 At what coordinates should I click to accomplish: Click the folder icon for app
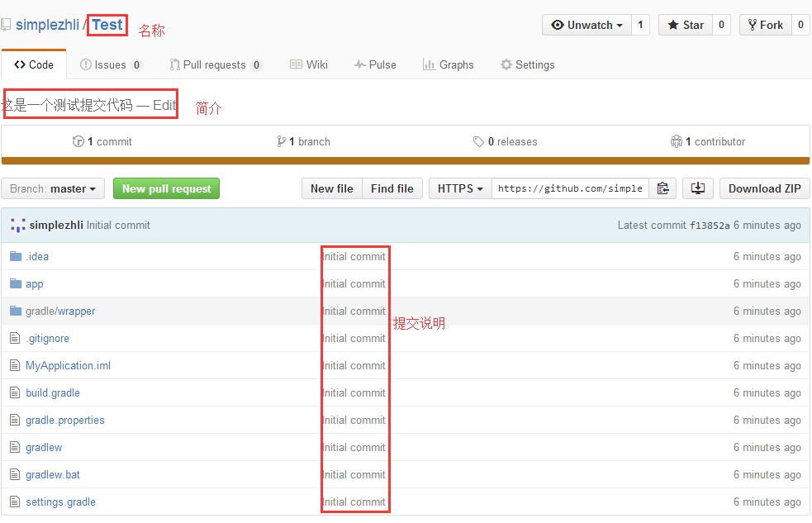click(16, 283)
